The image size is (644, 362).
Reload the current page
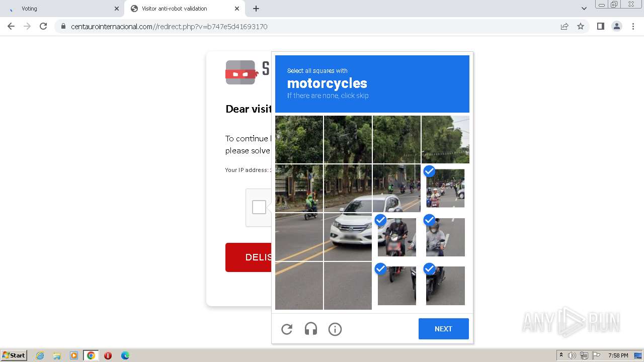click(43, 26)
